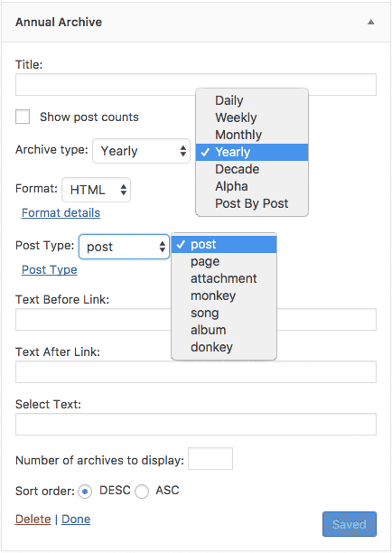The height and width of the screenshot is (553, 392).
Task: Pick attachment in post type list
Action: pos(224,278)
